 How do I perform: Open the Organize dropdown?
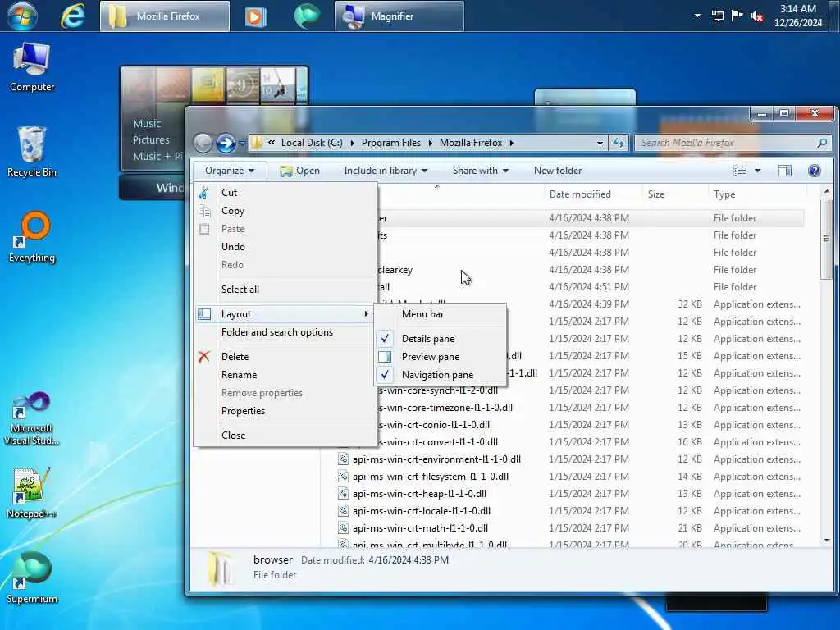point(230,171)
